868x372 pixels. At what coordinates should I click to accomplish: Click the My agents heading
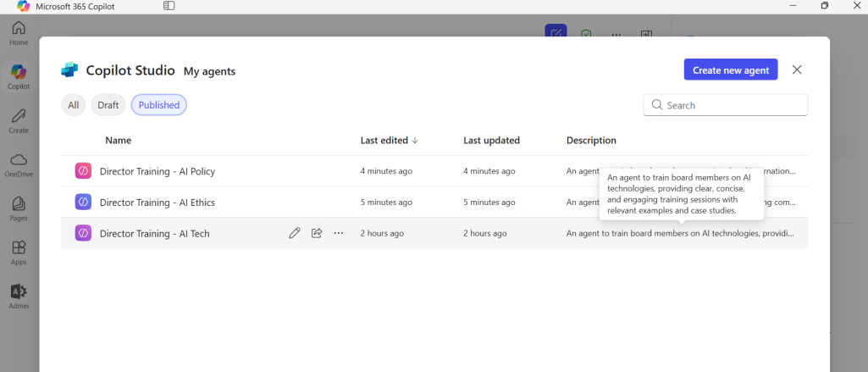[209, 71]
